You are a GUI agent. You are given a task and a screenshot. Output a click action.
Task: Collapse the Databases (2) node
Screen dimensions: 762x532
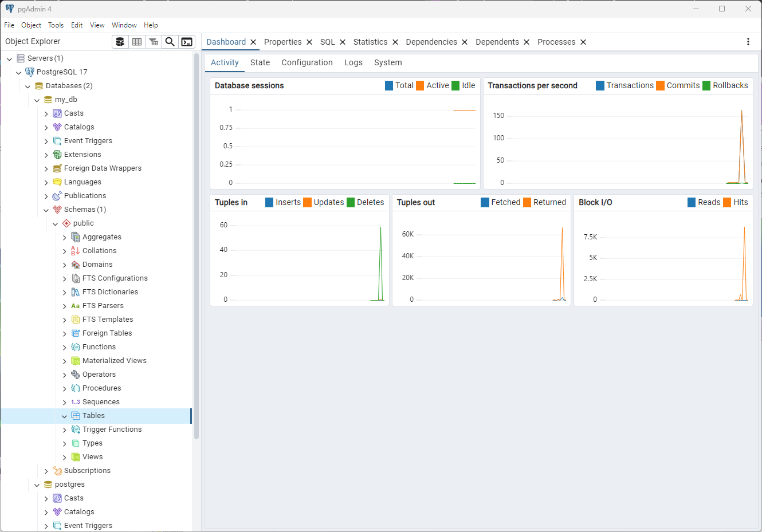click(x=28, y=86)
